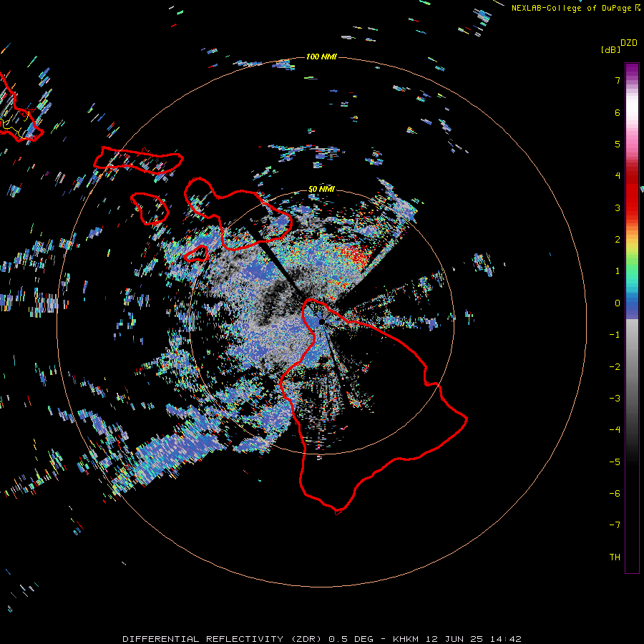The image size is (644, 644).
Task: Select the 1 value on the scale
Action: (618, 271)
